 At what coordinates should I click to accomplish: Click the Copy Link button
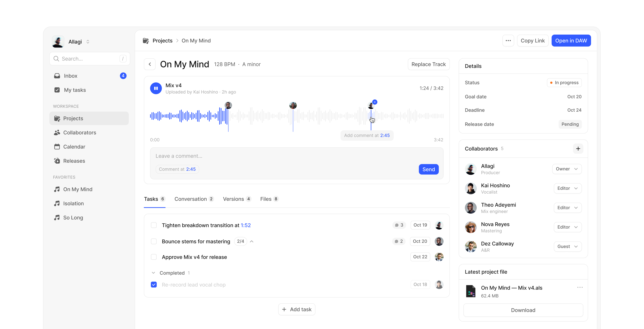point(533,41)
